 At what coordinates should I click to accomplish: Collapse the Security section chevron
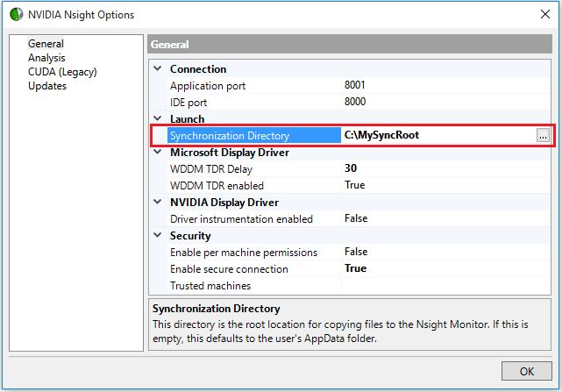point(158,236)
